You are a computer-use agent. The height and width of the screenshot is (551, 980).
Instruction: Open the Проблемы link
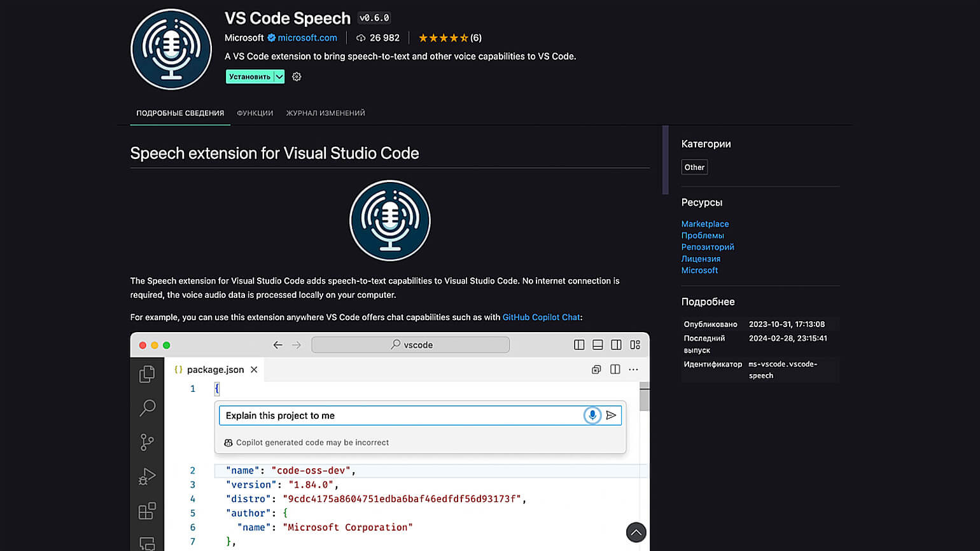point(703,235)
